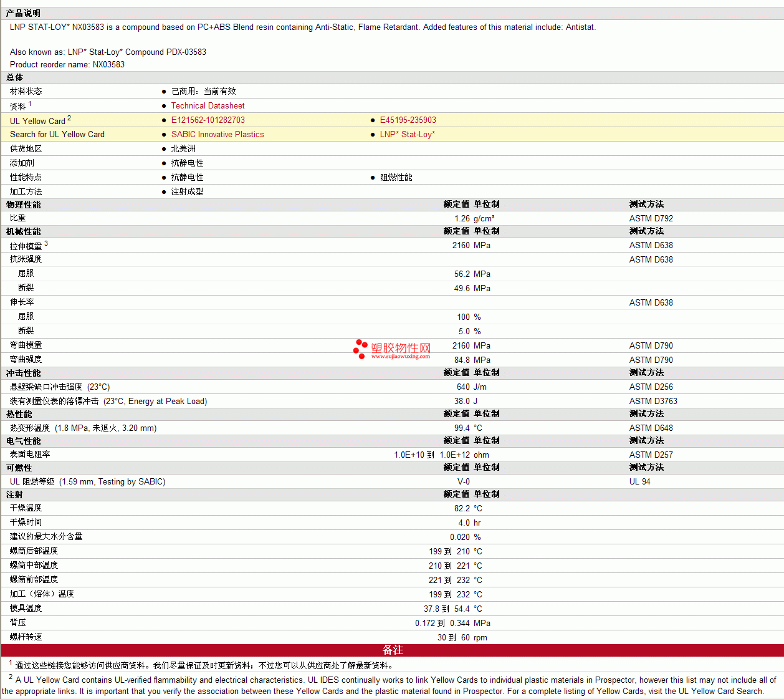Click the 背压 row label

(x=18, y=623)
